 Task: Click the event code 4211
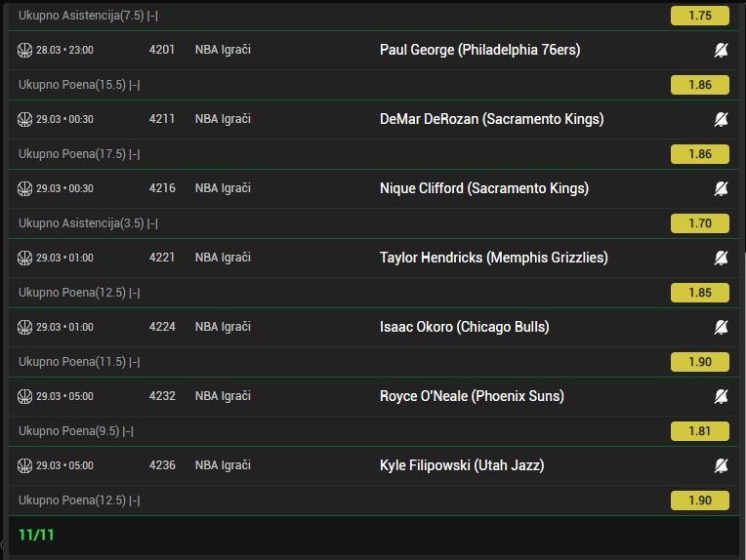coord(162,119)
